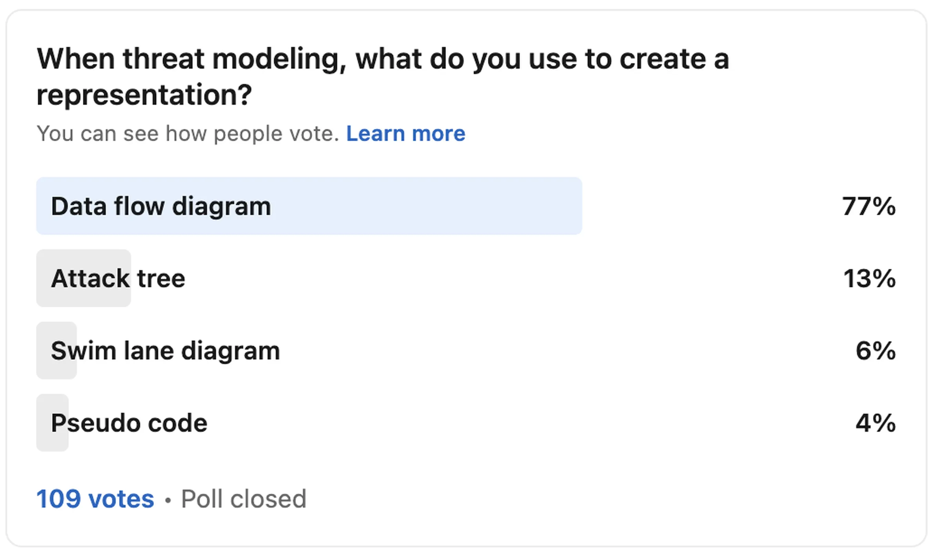The width and height of the screenshot is (942, 560).
Task: Click the word "representation?" in the heading
Action: click(x=144, y=95)
